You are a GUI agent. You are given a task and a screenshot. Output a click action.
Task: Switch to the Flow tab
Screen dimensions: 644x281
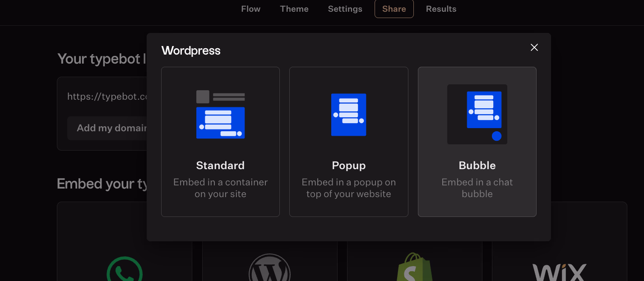tap(251, 9)
